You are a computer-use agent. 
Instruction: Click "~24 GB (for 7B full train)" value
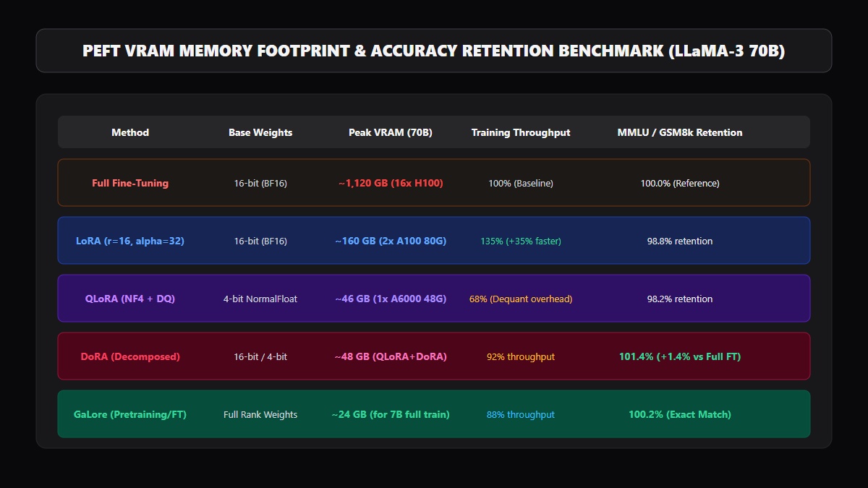pyautogui.click(x=391, y=414)
